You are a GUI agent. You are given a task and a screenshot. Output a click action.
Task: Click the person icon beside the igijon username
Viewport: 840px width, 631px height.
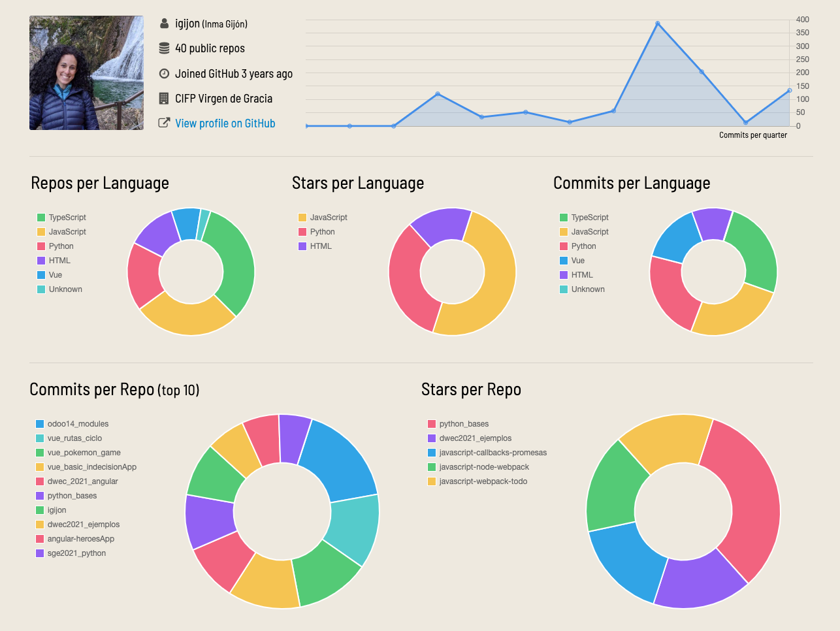pyautogui.click(x=165, y=23)
